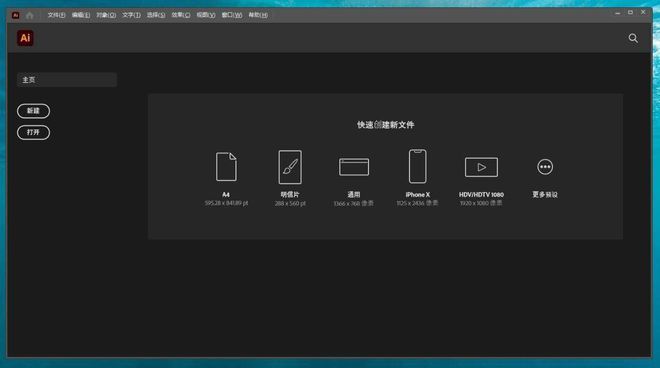This screenshot has height=368, width=660.
Task: Open search with the magnifier icon
Action: 633,38
